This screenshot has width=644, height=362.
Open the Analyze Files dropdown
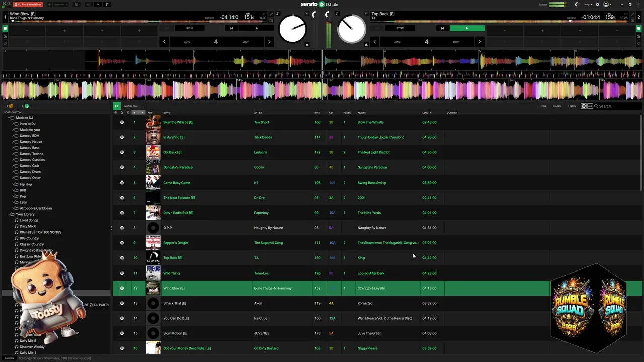pyautogui.click(x=134, y=106)
